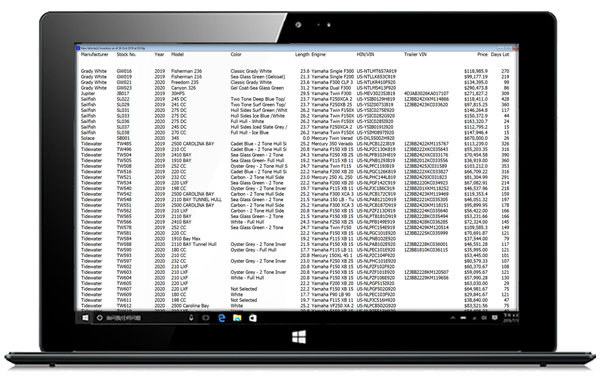Show hidden system tray icons chevron

pyautogui.click(x=453, y=318)
